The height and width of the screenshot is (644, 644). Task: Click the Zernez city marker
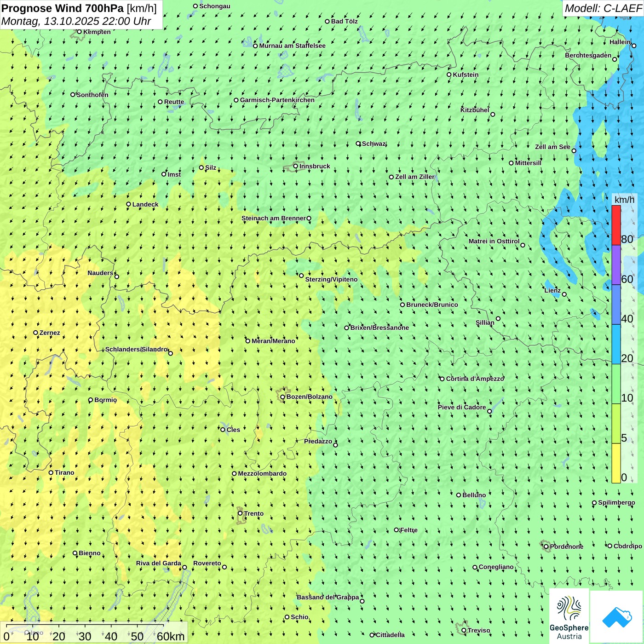(36, 333)
